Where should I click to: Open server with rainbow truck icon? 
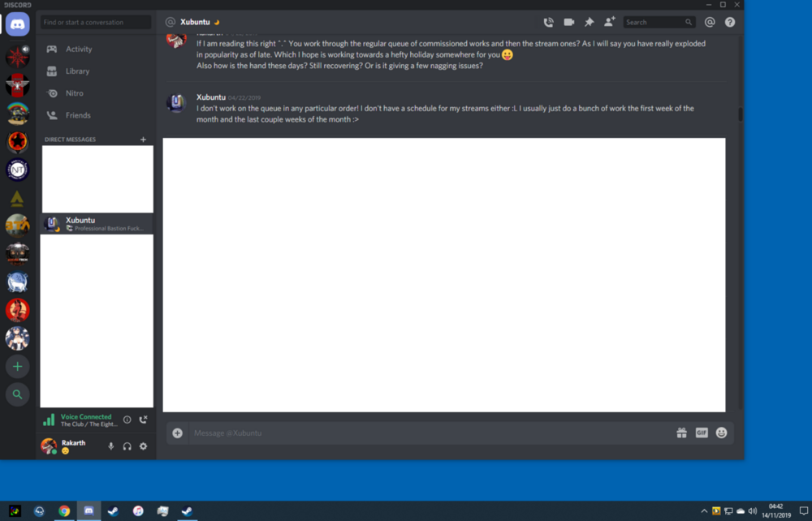[x=17, y=114]
